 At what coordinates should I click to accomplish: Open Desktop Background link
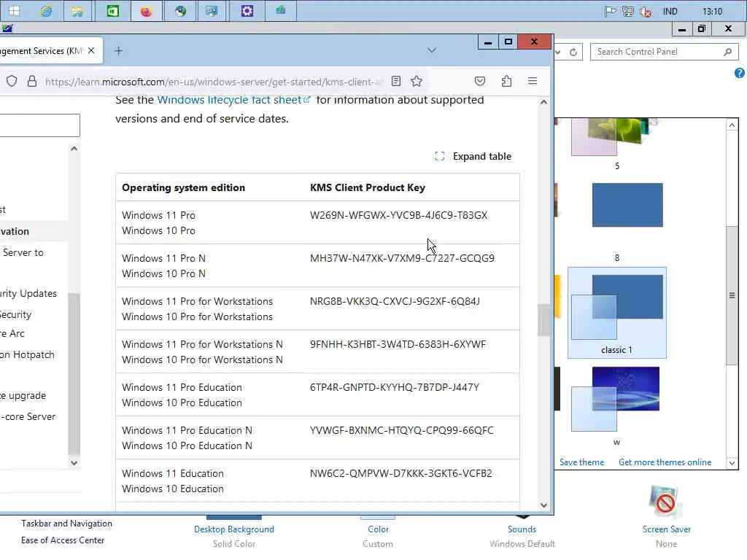point(234,529)
